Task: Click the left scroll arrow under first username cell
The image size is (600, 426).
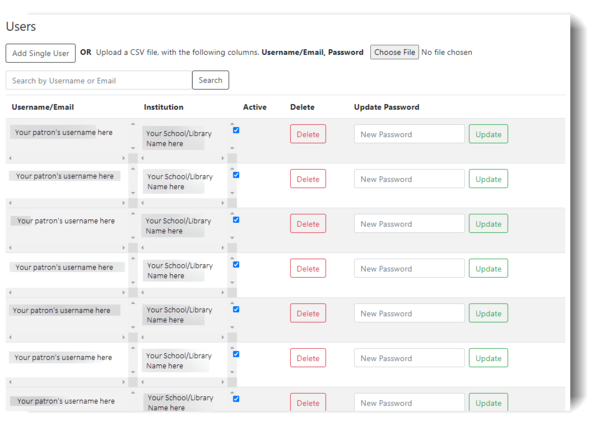Action: 10,158
